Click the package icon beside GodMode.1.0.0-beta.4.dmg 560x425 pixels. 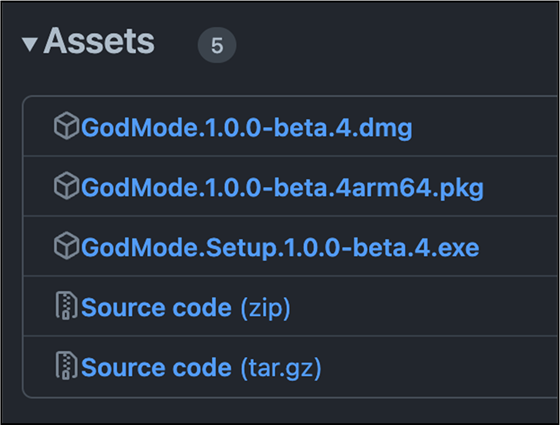[x=66, y=125]
